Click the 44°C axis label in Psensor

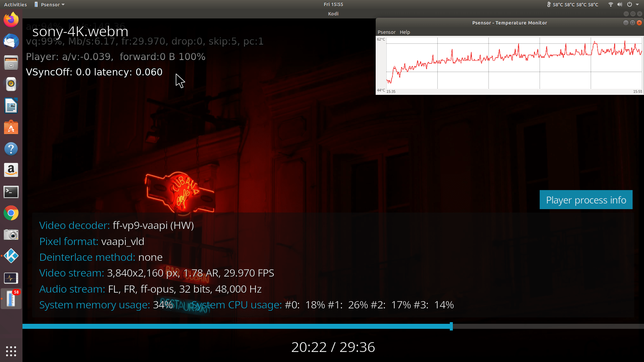tap(381, 90)
